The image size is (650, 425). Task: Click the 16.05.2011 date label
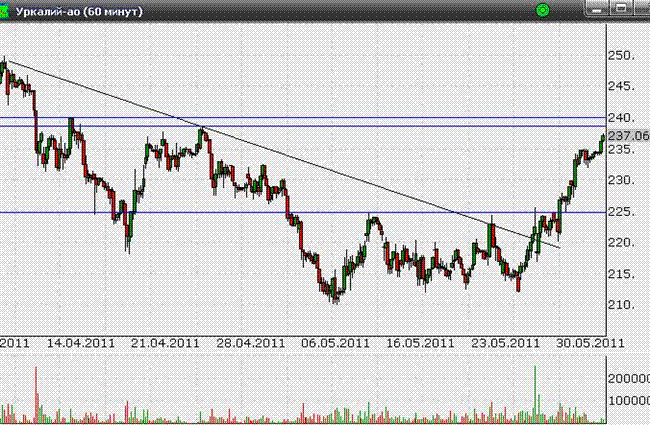point(420,343)
